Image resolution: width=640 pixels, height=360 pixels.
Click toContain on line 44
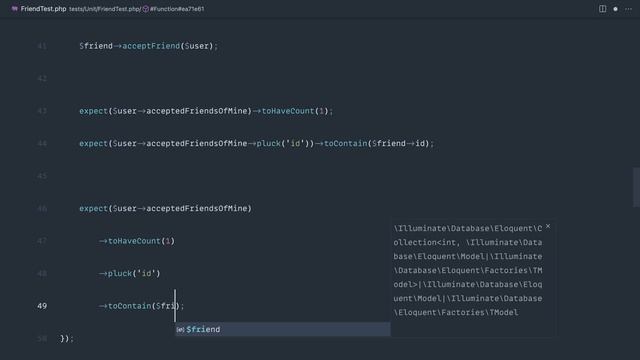coord(346,144)
